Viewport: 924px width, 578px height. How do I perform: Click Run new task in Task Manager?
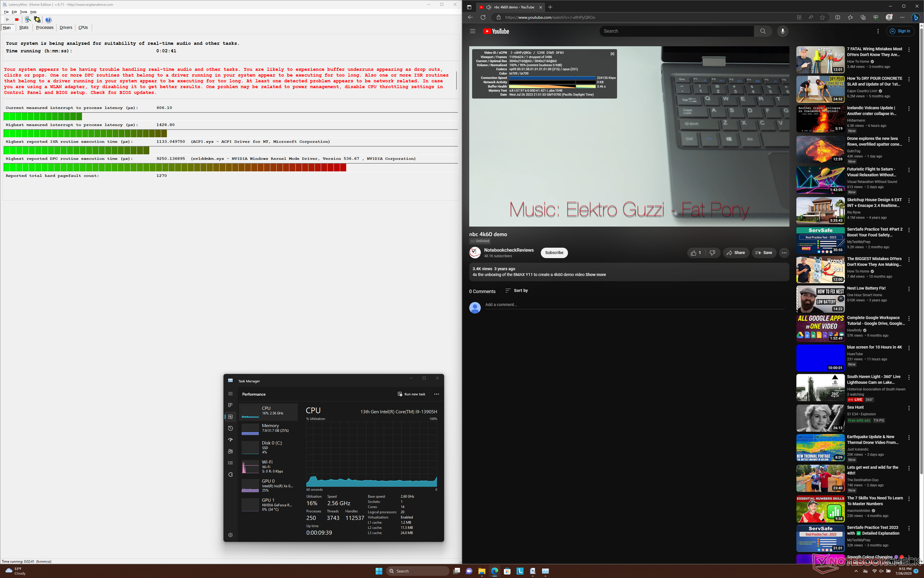click(411, 394)
